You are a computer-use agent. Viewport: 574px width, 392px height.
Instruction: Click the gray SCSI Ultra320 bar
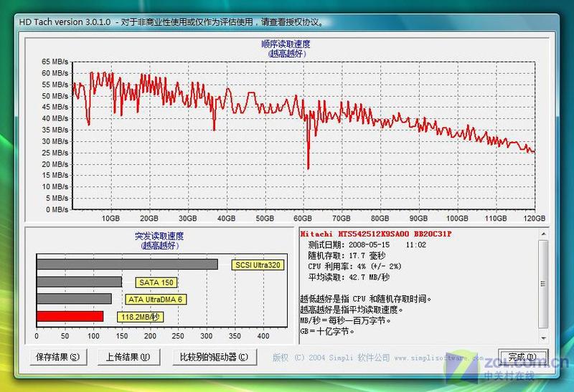128,264
